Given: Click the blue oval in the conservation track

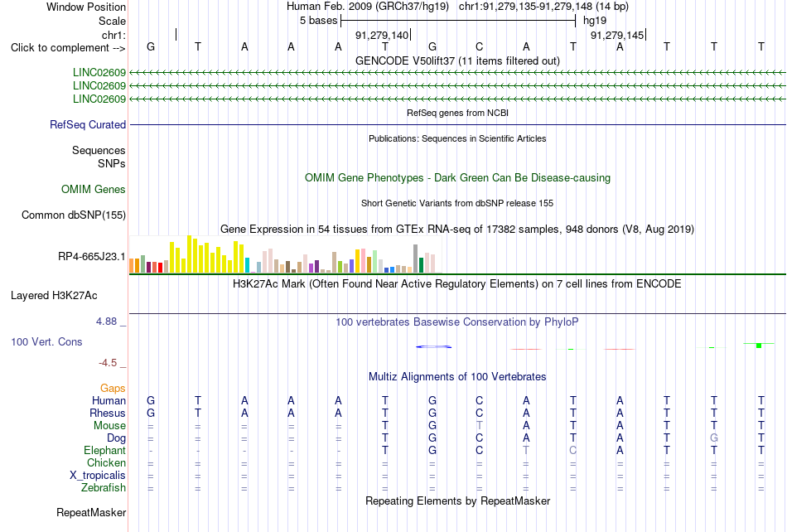Looking at the screenshot, I should coord(433,347).
